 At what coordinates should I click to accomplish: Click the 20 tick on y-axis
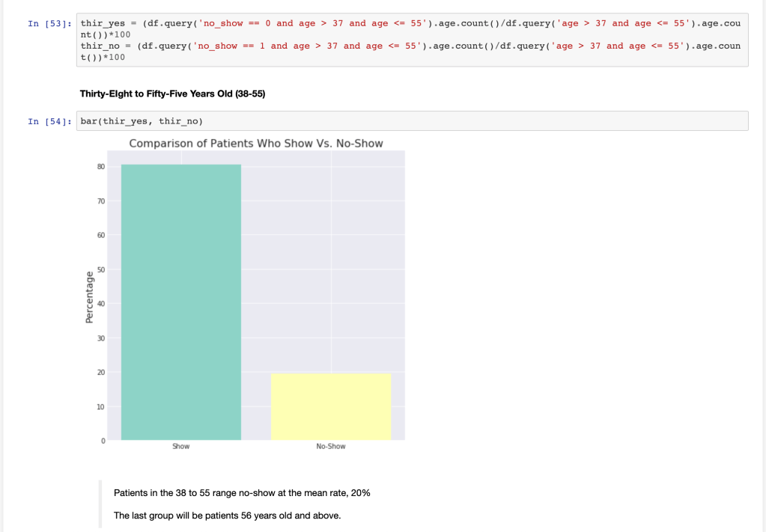101,372
